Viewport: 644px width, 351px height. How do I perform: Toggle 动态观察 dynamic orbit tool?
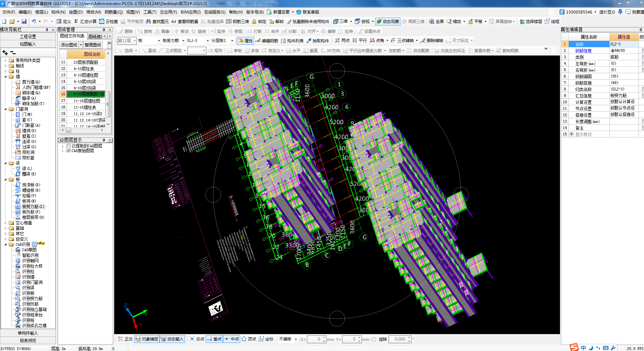388,21
